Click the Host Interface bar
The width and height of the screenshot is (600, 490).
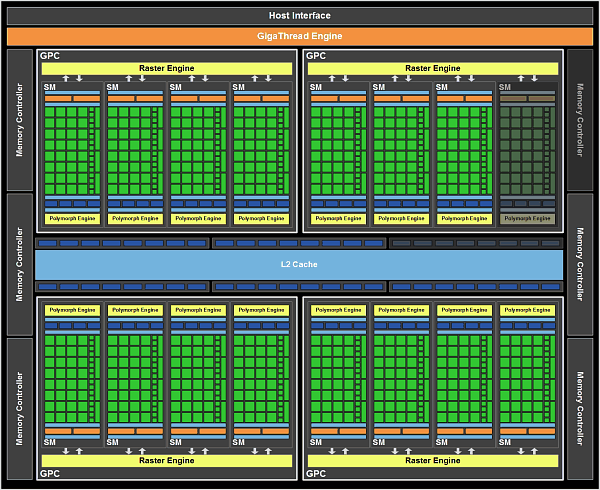point(300,15)
